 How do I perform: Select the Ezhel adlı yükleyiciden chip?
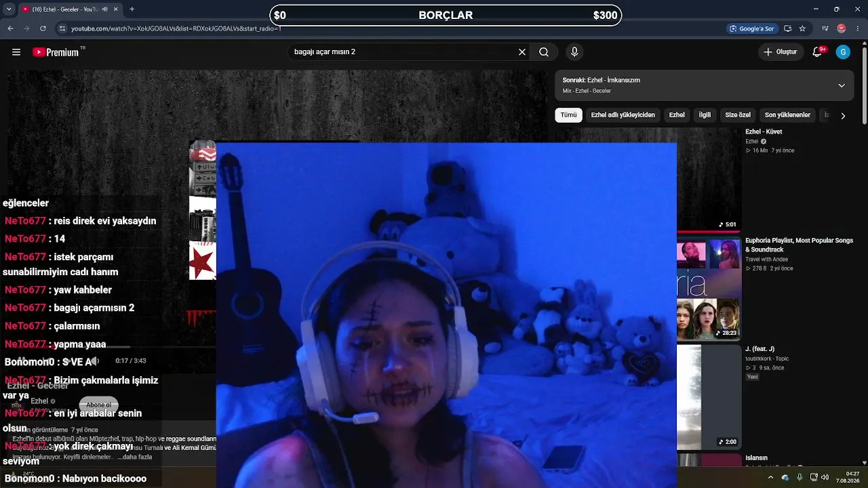coord(623,115)
